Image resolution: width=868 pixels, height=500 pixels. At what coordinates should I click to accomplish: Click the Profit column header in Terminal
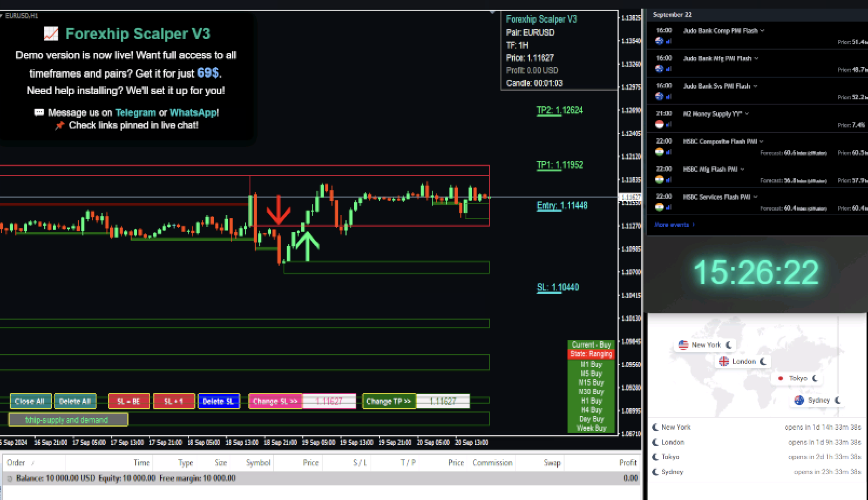pos(628,463)
